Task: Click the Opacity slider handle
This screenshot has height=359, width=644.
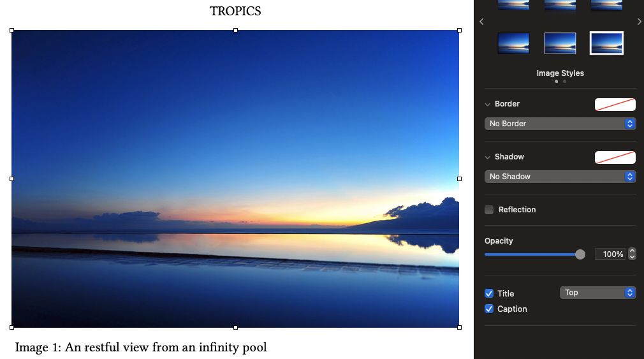Action: pos(580,254)
